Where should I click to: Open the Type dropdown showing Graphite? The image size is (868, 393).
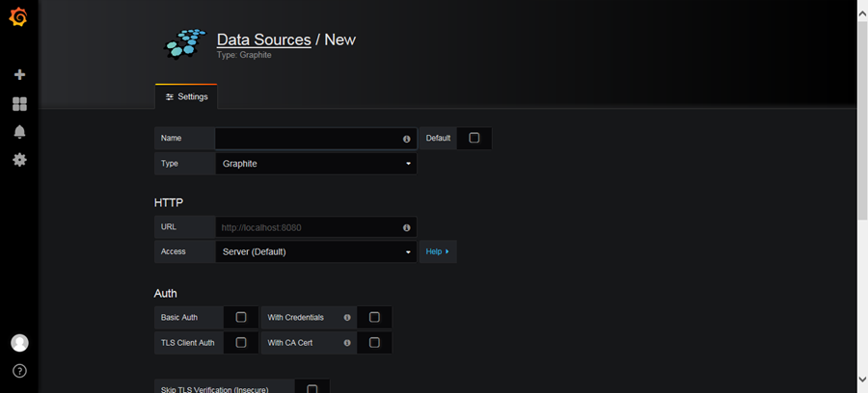tap(316, 164)
